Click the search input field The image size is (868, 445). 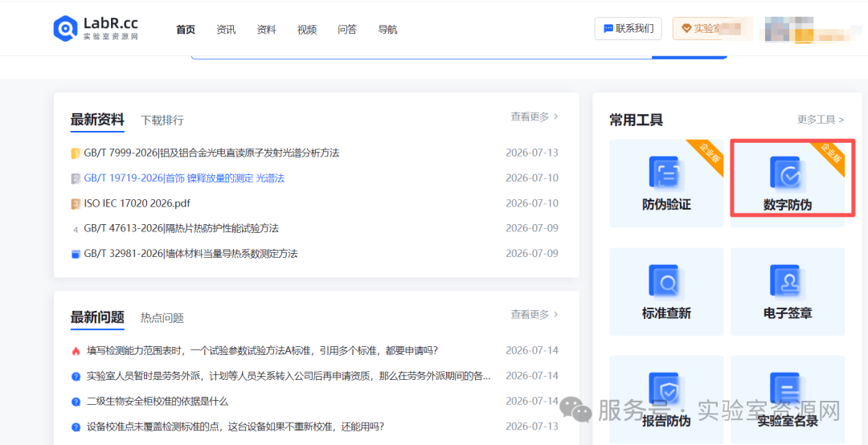click(421, 56)
